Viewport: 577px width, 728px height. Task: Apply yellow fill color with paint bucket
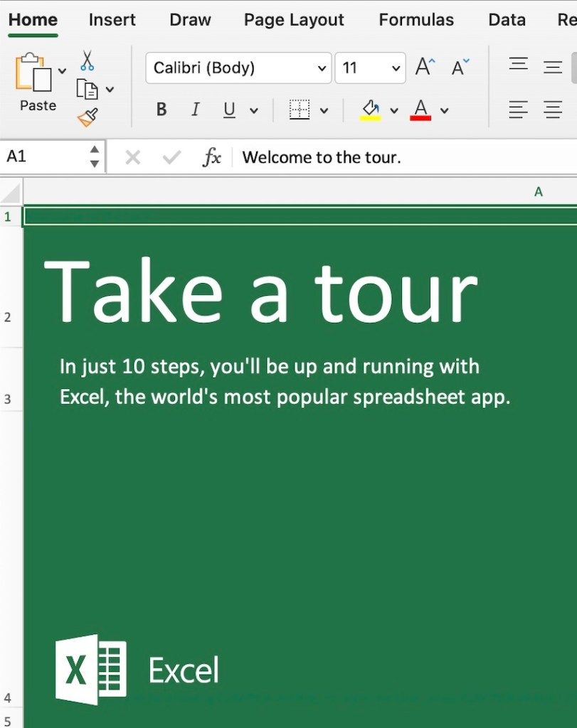click(x=370, y=110)
